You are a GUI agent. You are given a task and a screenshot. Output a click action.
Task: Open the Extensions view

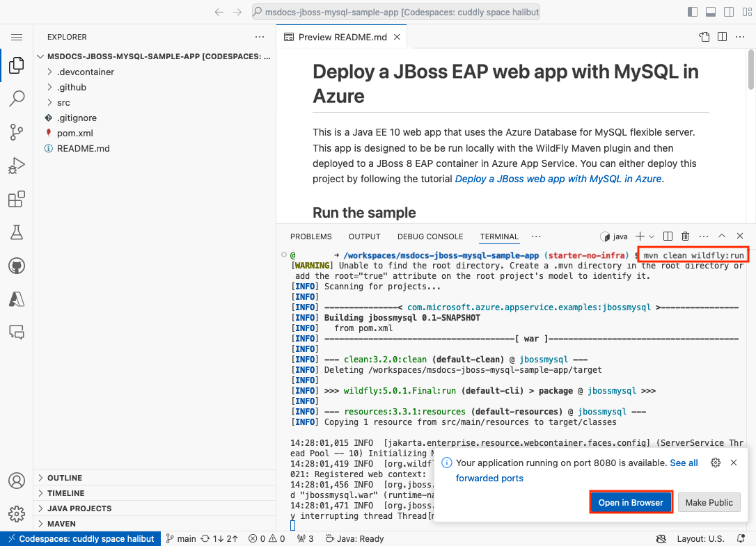pos(17,199)
